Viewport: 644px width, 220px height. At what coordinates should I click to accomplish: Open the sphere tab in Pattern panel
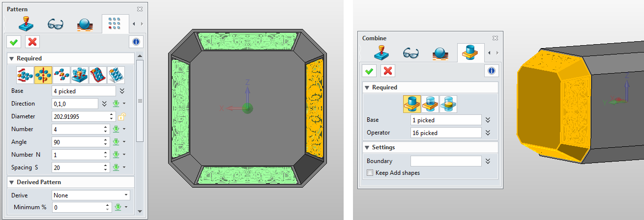pyautogui.click(x=85, y=24)
